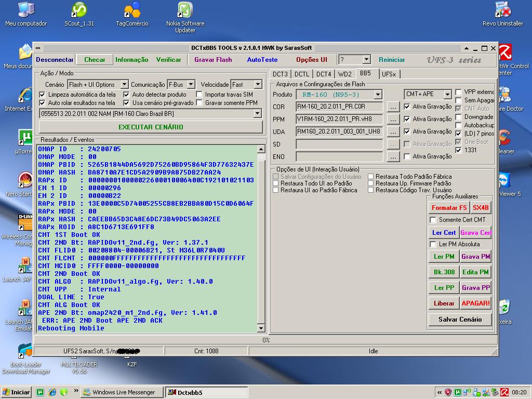Click red shield security tray icon
Screen dimensions: 532x399
(x=448, y=393)
